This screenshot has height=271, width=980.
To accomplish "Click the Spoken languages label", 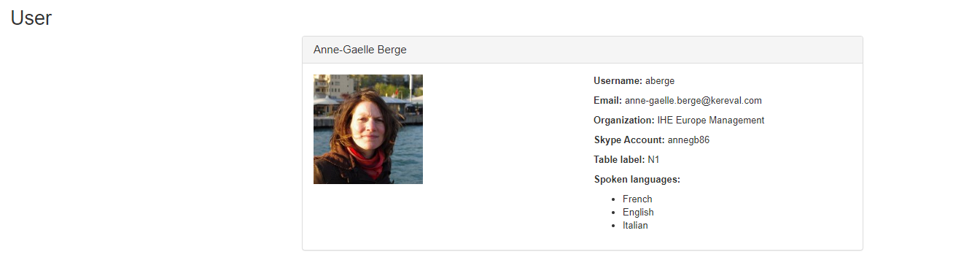I will tap(637, 180).
